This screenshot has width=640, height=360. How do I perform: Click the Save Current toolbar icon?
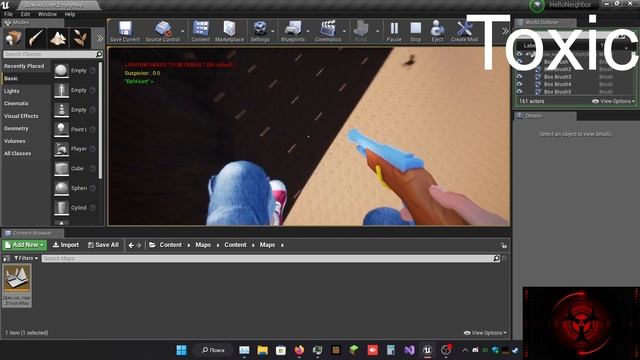click(125, 31)
